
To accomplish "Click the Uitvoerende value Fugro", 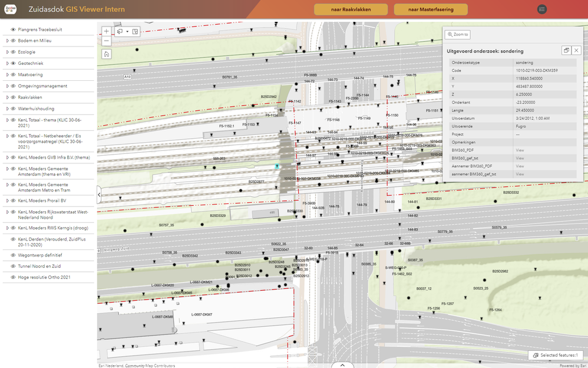I will tap(521, 126).
